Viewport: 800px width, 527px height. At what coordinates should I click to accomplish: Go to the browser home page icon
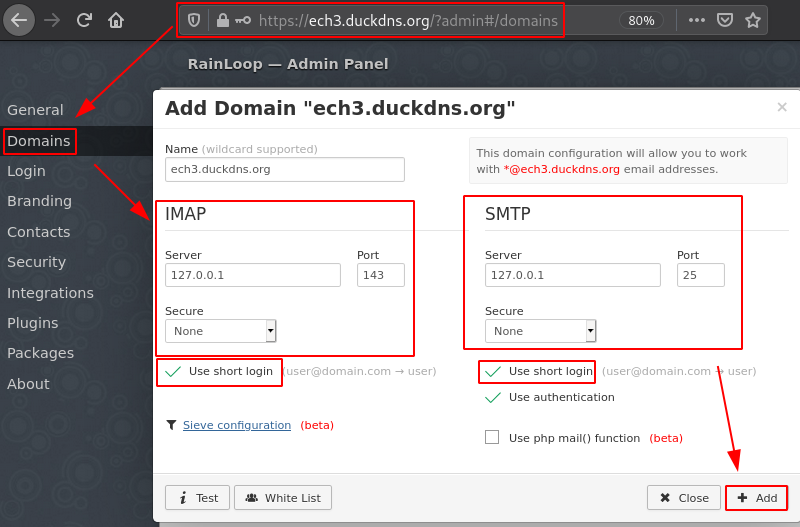(116, 20)
